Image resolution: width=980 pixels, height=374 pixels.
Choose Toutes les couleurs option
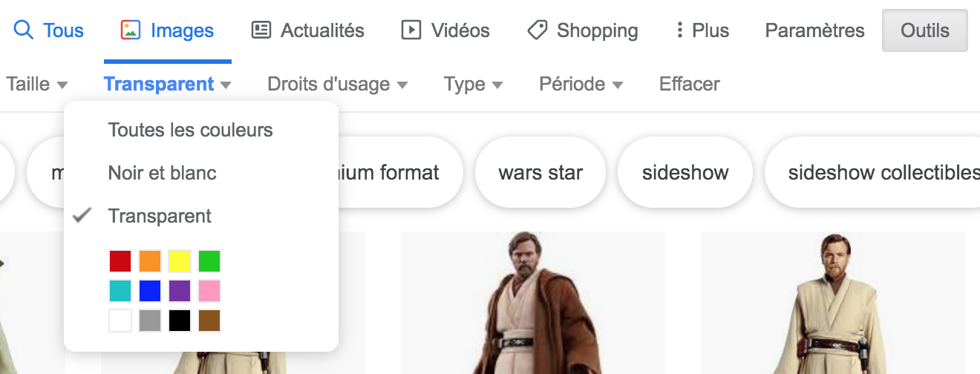pyautogui.click(x=190, y=130)
